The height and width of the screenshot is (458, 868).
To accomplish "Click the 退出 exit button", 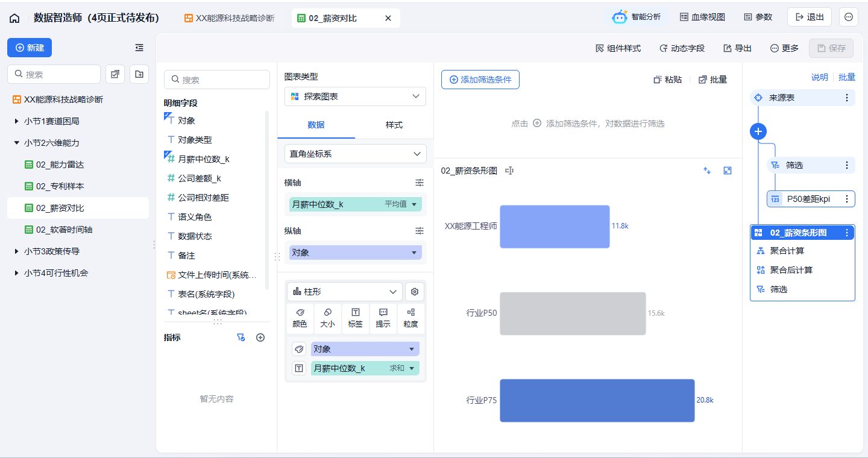I will pos(810,17).
